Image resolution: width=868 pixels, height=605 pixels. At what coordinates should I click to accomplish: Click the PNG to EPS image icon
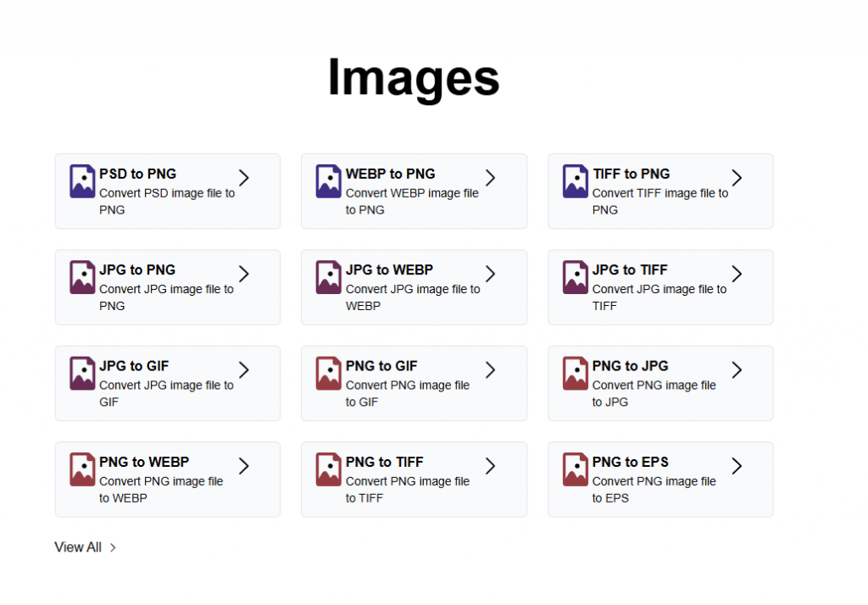(x=576, y=469)
